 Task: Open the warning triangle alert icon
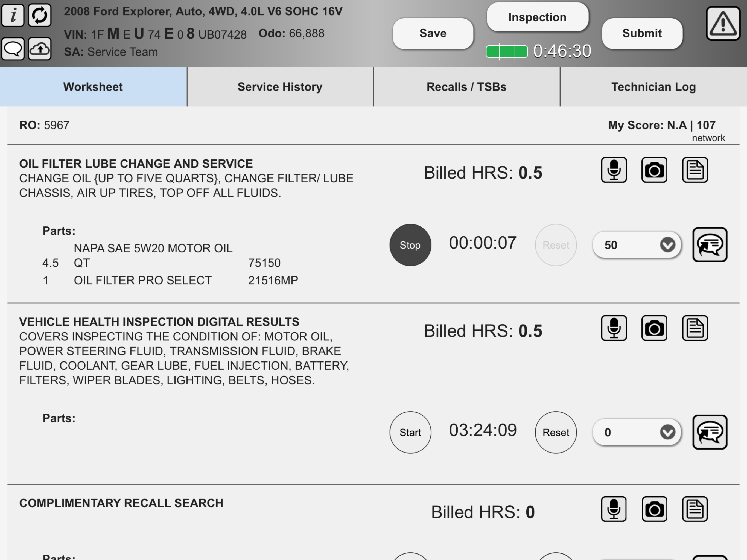(723, 23)
